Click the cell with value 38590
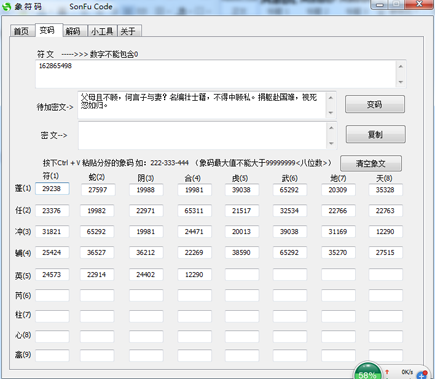The image size is (435, 379). pos(242,253)
